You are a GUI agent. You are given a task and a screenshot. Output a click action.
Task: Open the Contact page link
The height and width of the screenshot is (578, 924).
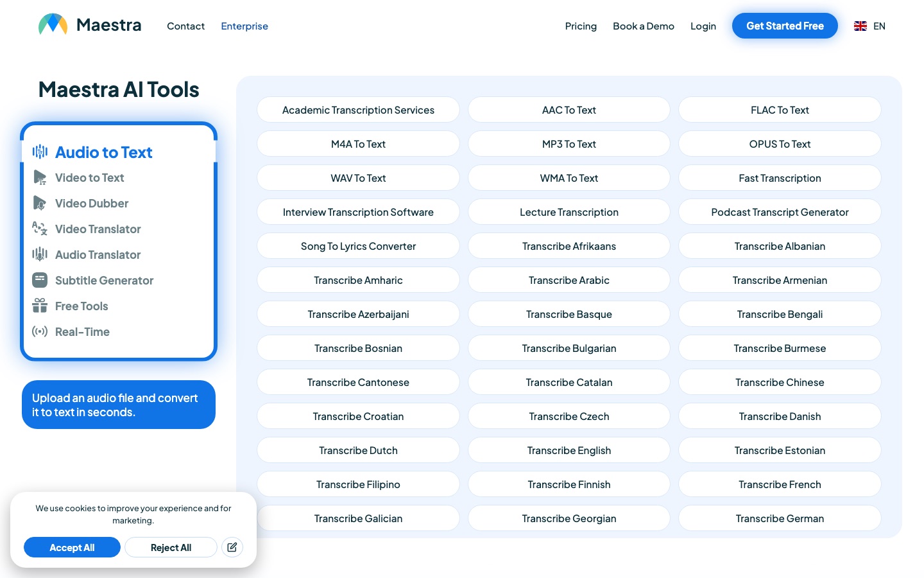tap(185, 26)
